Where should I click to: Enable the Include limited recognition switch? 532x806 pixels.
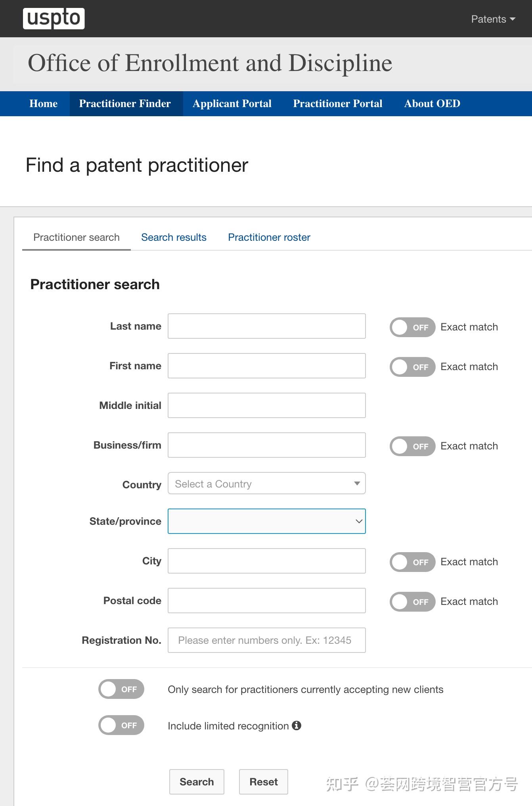[121, 725]
